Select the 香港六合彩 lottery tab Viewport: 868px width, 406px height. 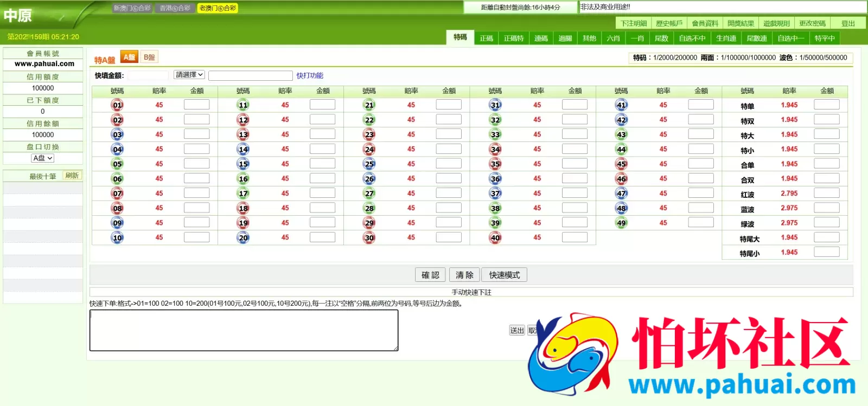[175, 8]
